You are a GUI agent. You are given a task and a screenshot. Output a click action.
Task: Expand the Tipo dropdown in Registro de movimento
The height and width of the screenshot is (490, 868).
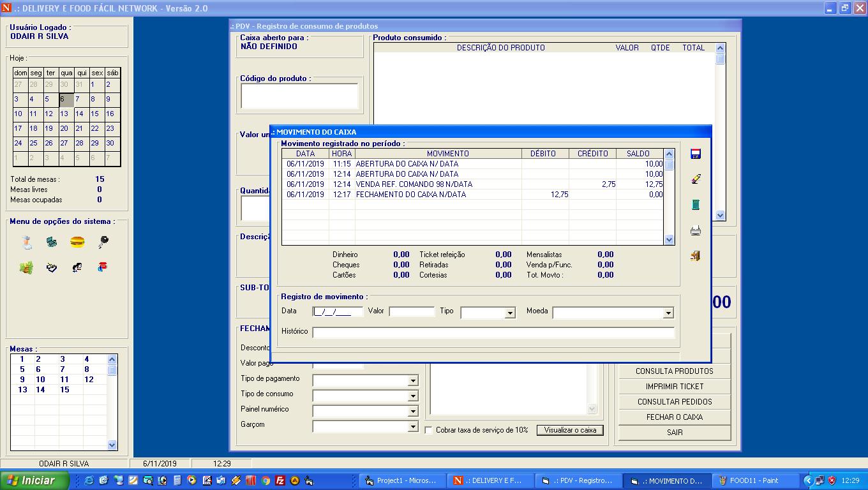pyautogui.click(x=509, y=313)
